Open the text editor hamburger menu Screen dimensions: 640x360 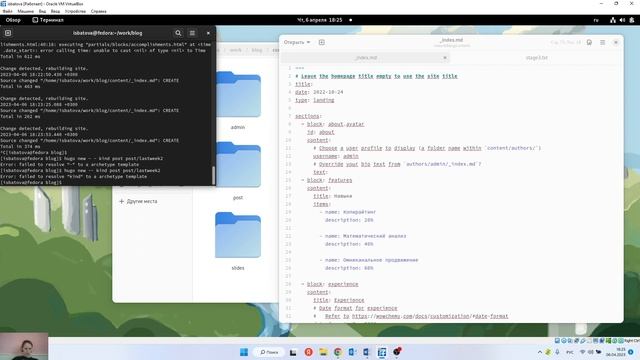[602, 42]
